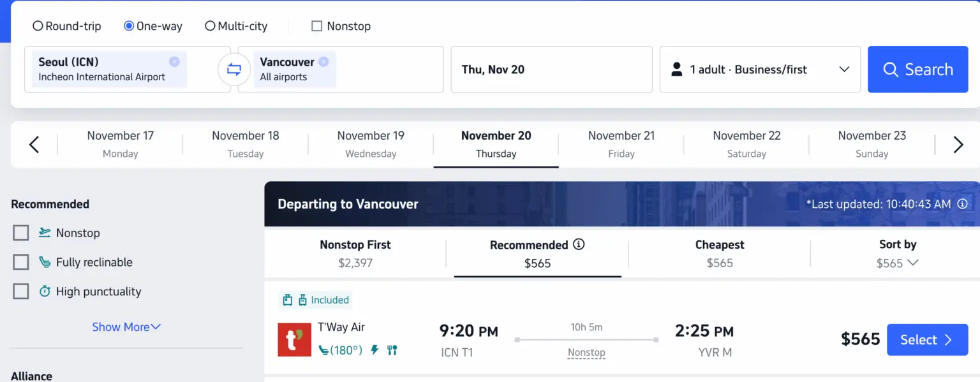Switch to the Cheapest tab

(719, 253)
